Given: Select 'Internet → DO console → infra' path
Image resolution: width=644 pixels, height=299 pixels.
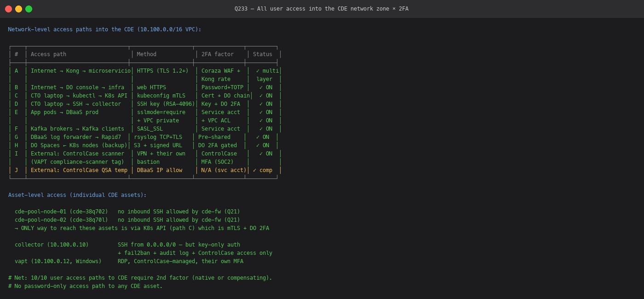Looking at the screenshot, I should [77, 87].
